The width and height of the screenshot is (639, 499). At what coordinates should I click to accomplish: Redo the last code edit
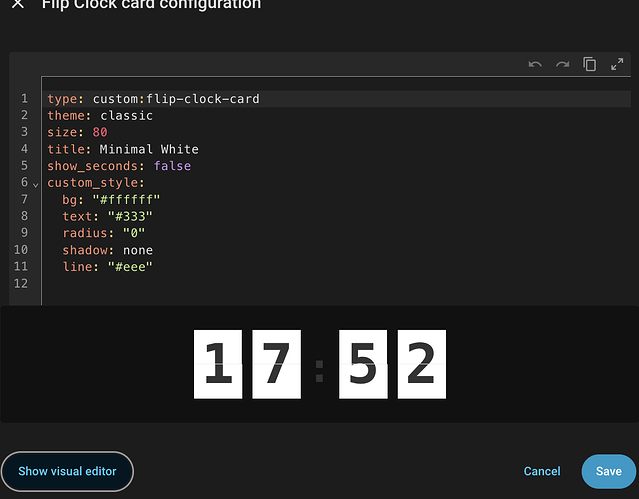tap(562, 64)
